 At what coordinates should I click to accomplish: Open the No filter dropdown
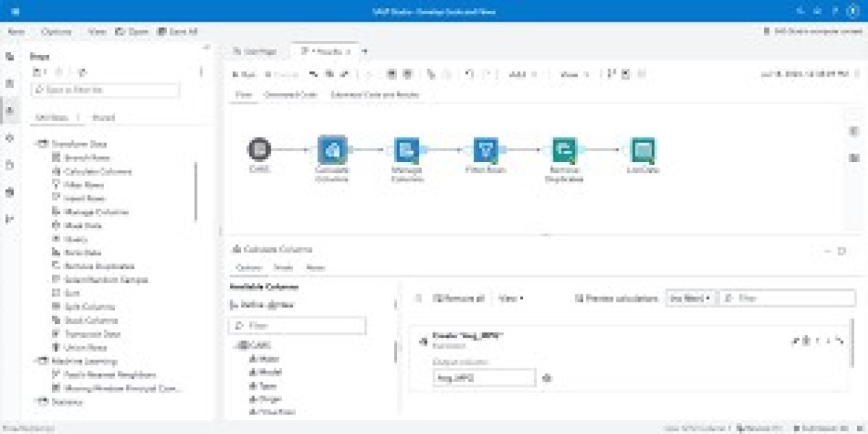coord(691,298)
